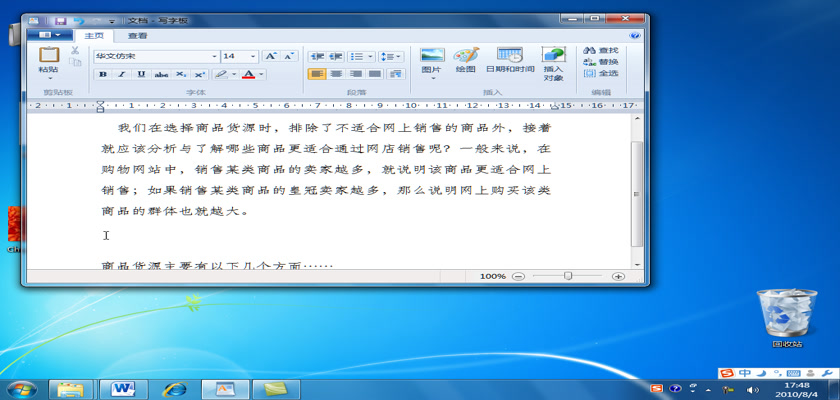Screen dimensions: 840x400
Task: Open WordPad Help question mark icon
Action: (x=635, y=35)
